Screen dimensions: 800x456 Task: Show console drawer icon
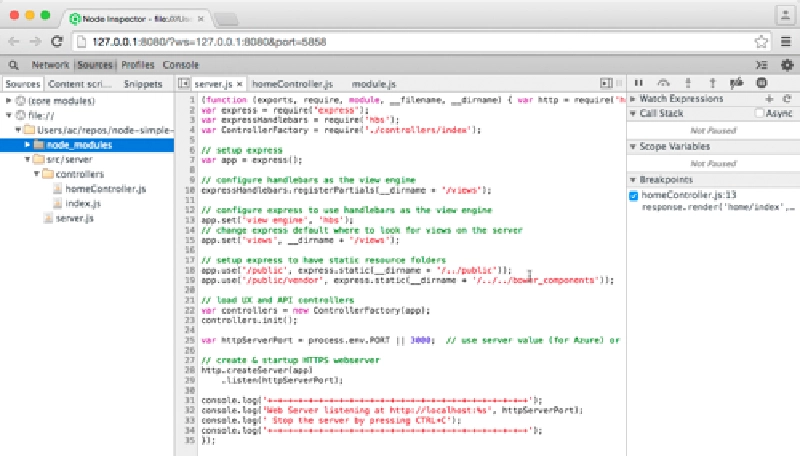pyautogui.click(x=762, y=65)
